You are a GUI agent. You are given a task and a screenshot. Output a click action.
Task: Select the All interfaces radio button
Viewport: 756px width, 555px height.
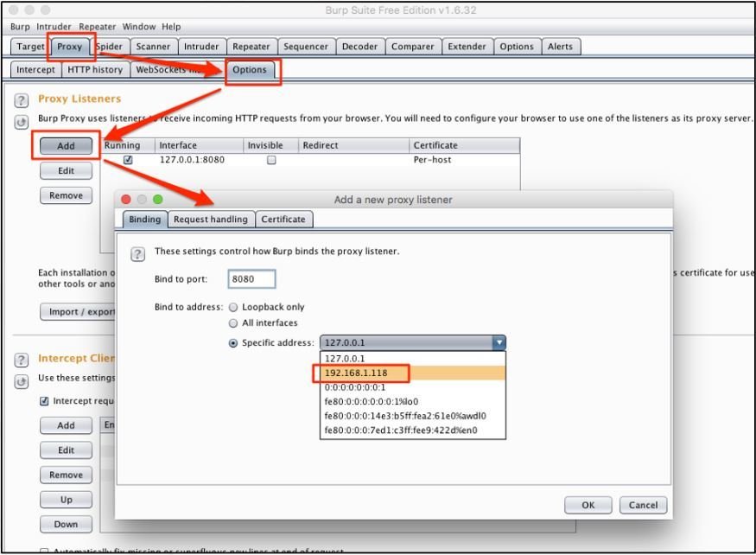233,323
